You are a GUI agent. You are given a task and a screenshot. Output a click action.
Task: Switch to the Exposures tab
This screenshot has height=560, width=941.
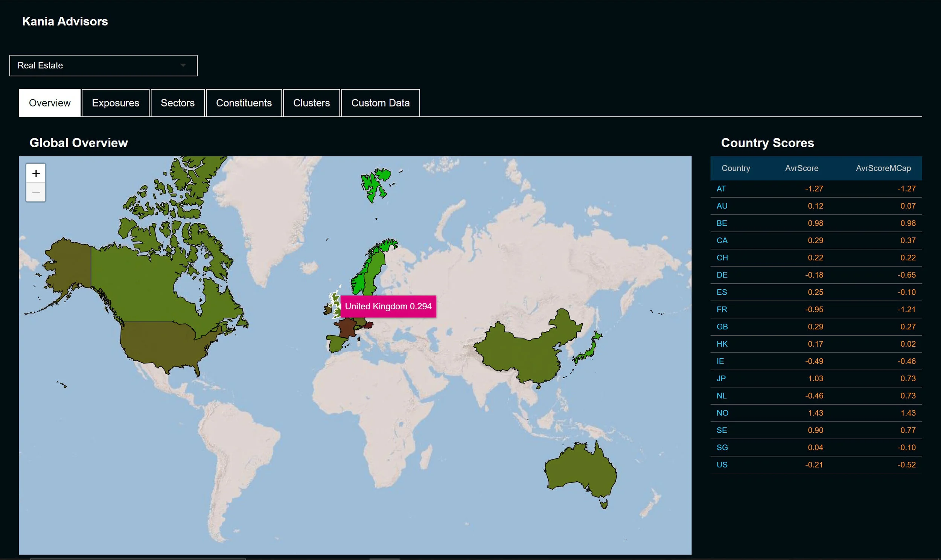click(x=116, y=103)
